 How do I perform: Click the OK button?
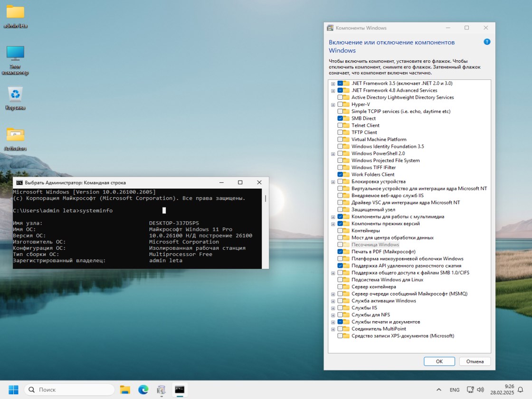[x=439, y=361]
